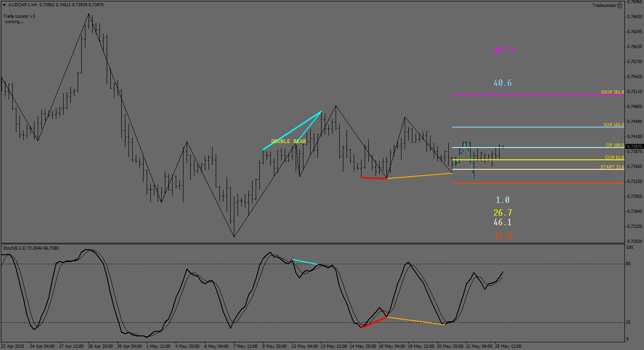Viewport: 644px width, 350px height.
Task: Click the XOP 161.0 level label
Action: 614,124
